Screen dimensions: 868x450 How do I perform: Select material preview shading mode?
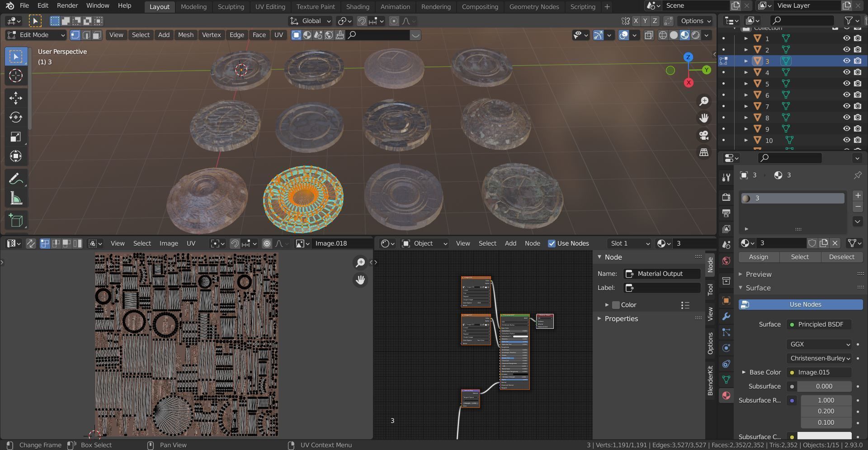click(685, 35)
